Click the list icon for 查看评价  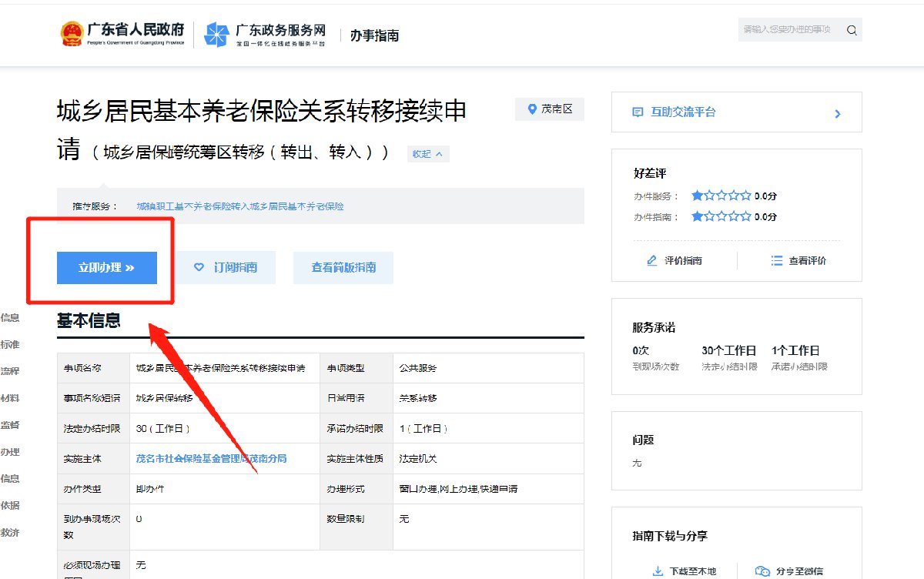click(x=776, y=261)
